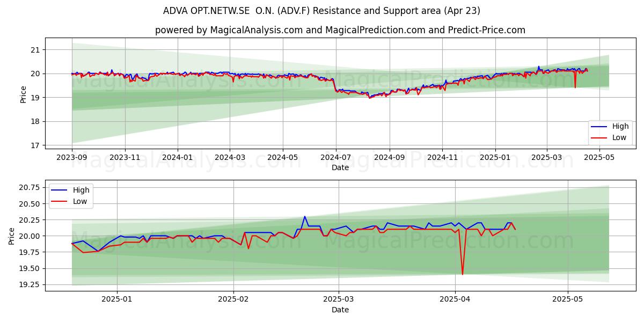Click the bottom chart y-axis value 19.75
The height and width of the screenshot is (322, 644).
pyautogui.click(x=31, y=252)
